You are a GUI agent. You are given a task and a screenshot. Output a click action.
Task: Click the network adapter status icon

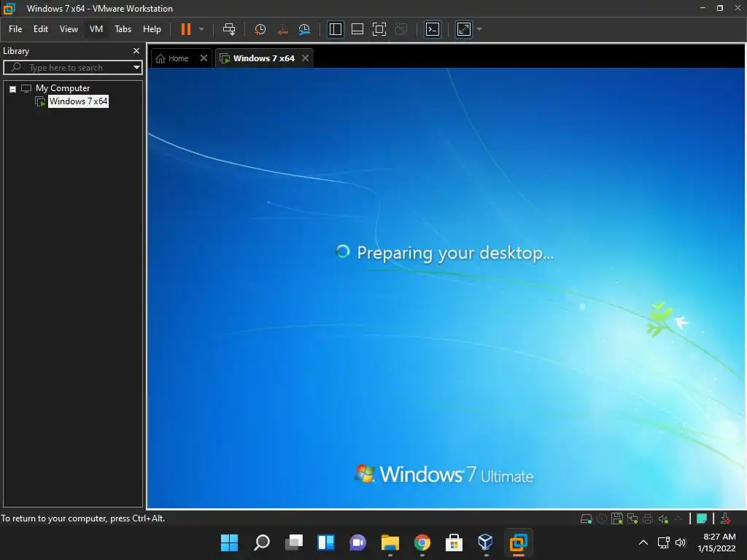(x=632, y=518)
